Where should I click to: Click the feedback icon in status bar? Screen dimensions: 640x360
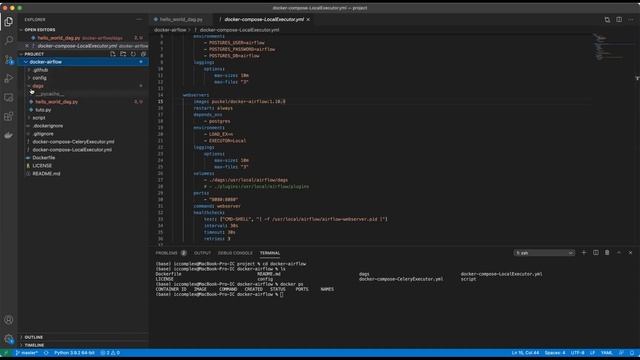(621, 353)
